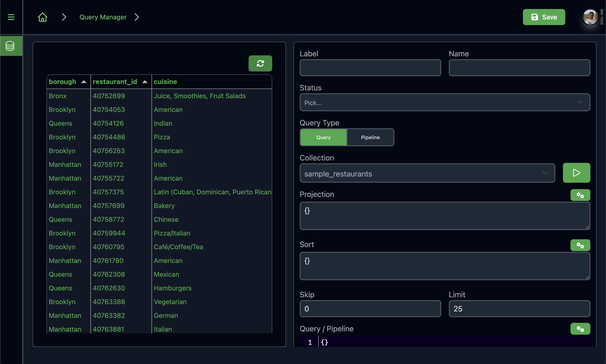Expand the Collection dropdown
This screenshot has height=364, width=606.
point(546,173)
